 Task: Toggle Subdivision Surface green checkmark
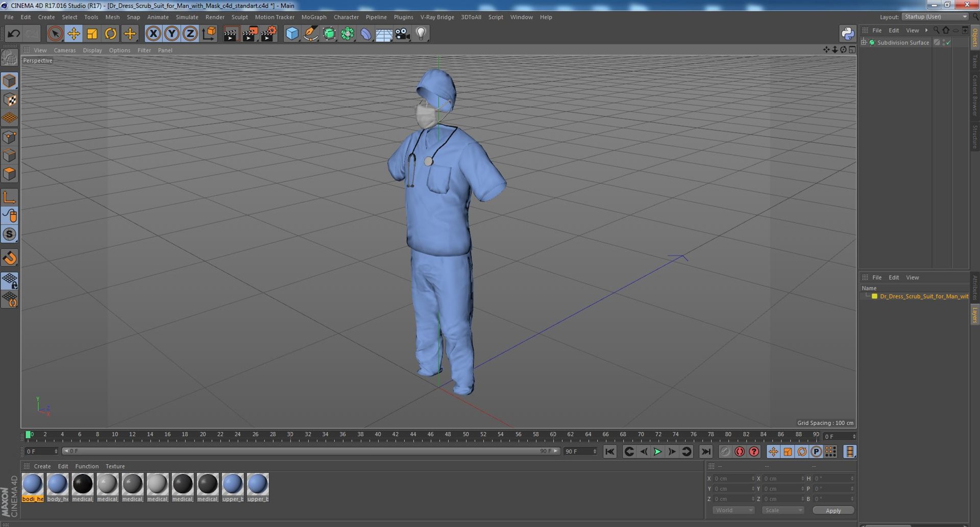tap(948, 42)
